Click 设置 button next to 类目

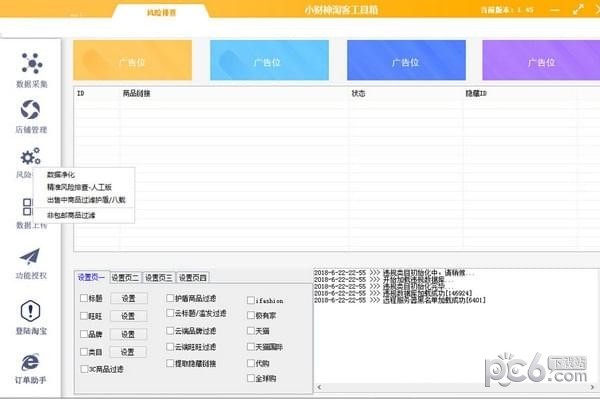click(x=128, y=352)
